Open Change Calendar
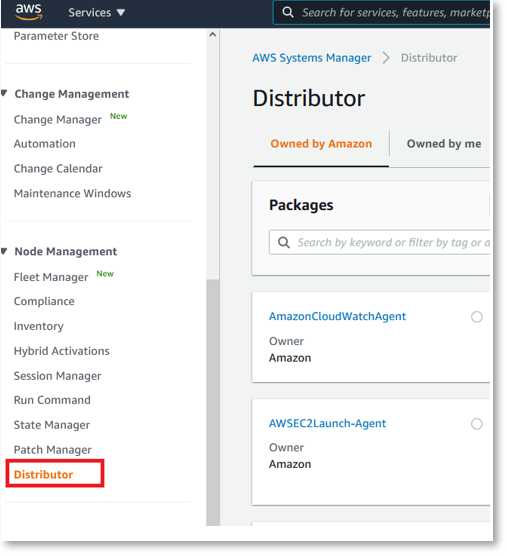507x556 pixels. click(58, 169)
